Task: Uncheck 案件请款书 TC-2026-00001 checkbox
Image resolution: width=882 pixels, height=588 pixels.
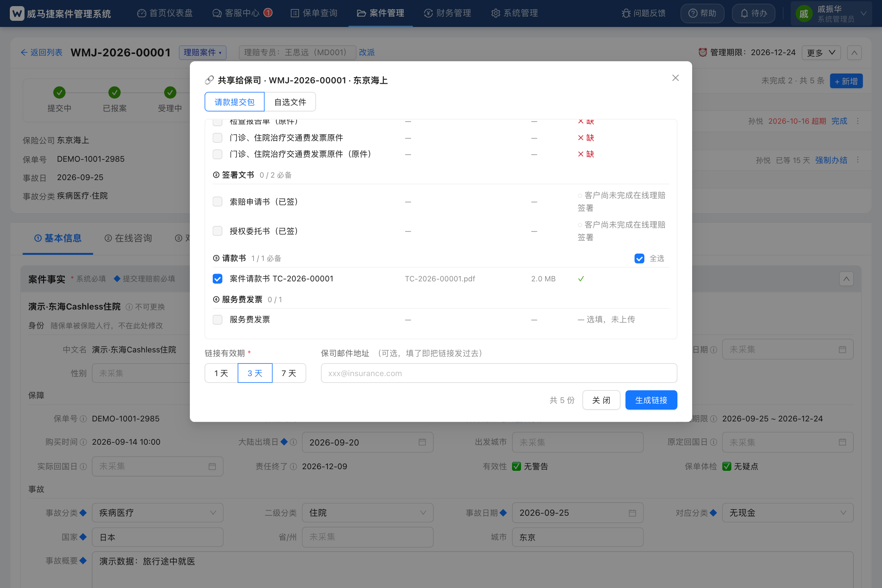Action: point(218,279)
